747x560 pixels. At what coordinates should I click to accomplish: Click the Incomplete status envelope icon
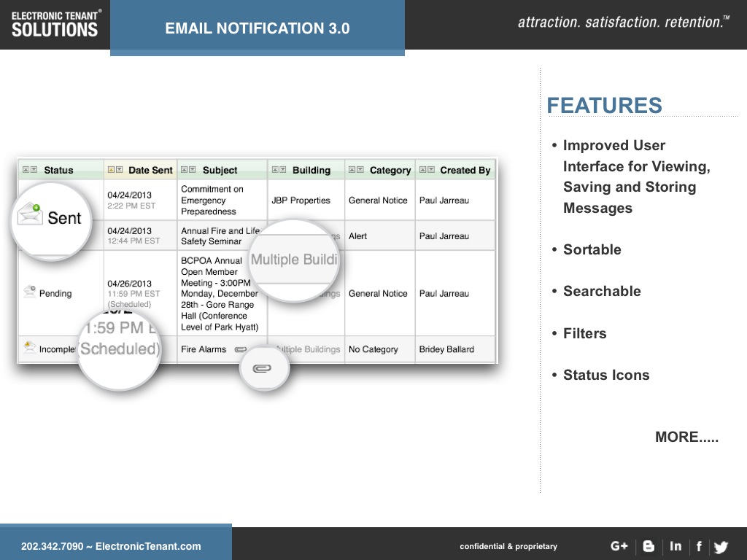[29, 348]
